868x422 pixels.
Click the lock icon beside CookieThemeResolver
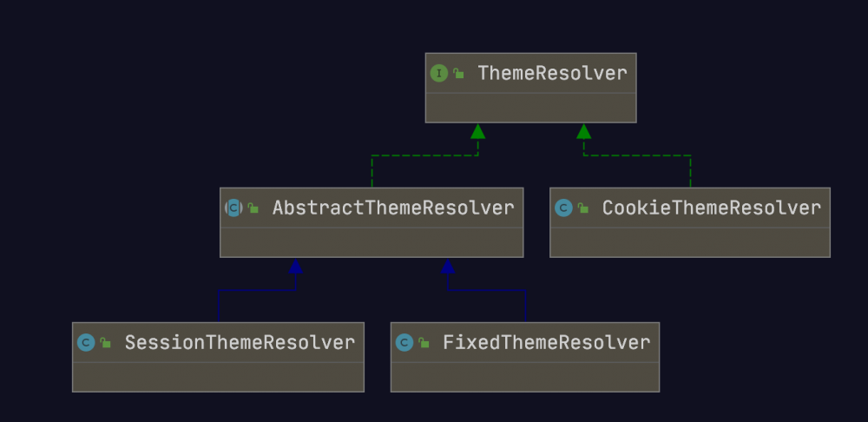tap(583, 209)
